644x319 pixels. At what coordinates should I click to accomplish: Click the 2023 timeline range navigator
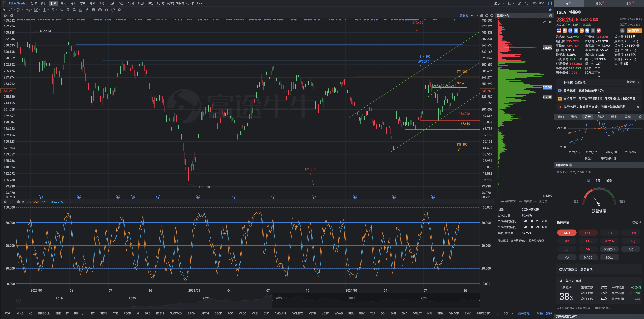point(352,298)
